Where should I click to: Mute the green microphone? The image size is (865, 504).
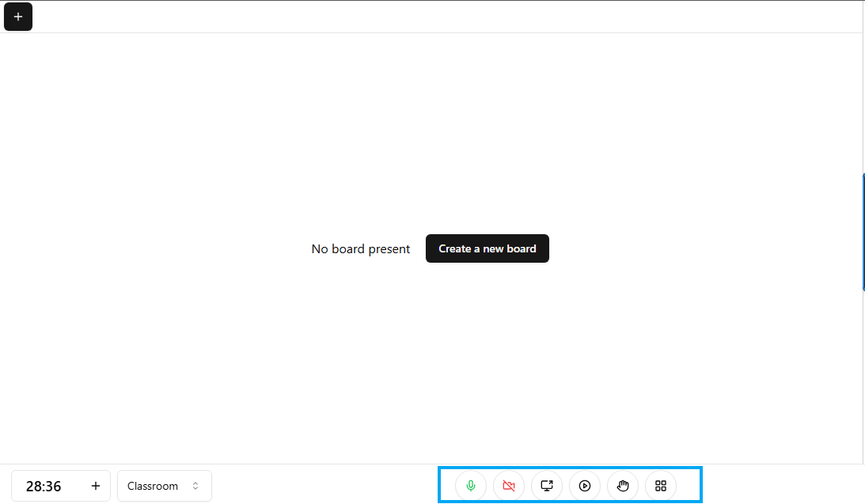point(471,486)
